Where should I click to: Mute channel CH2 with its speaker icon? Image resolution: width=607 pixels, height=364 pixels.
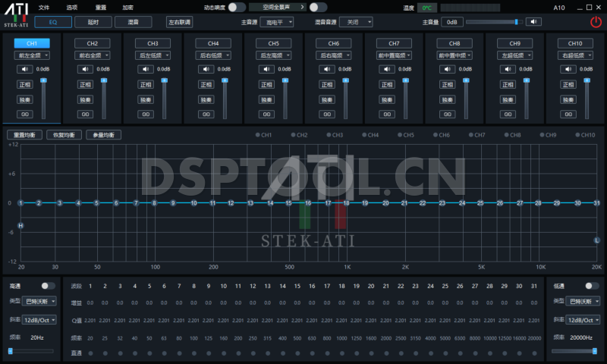[x=85, y=69]
